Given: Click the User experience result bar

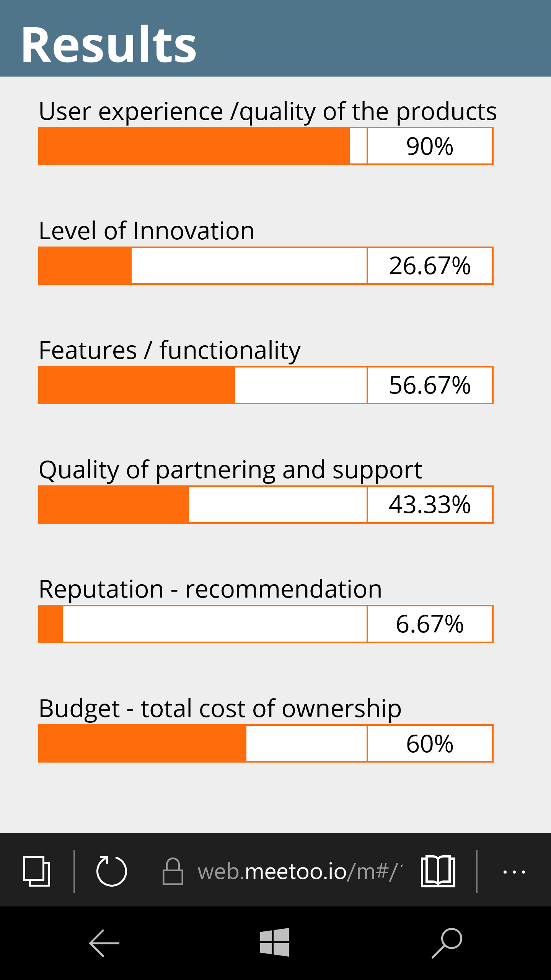Looking at the screenshot, I should tap(203, 146).
